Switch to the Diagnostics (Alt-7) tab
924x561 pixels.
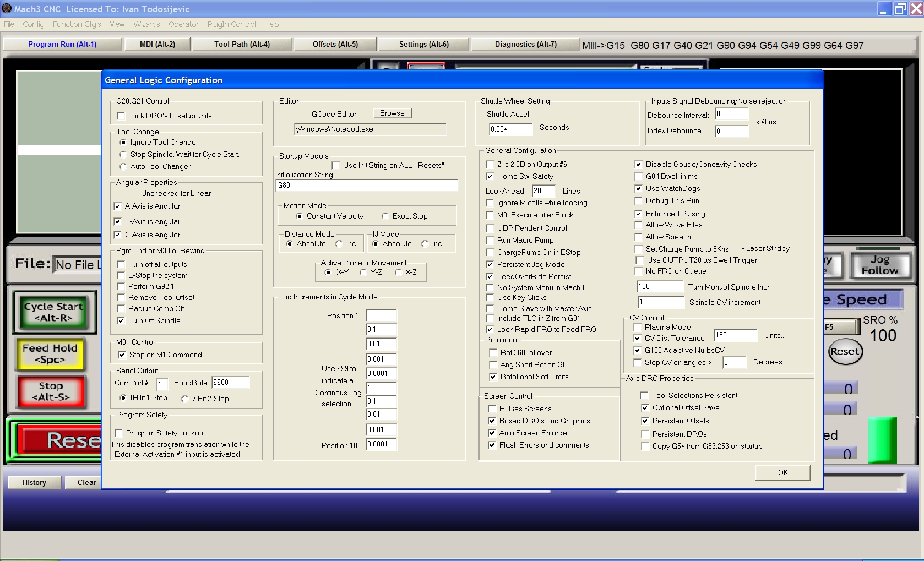526,44
